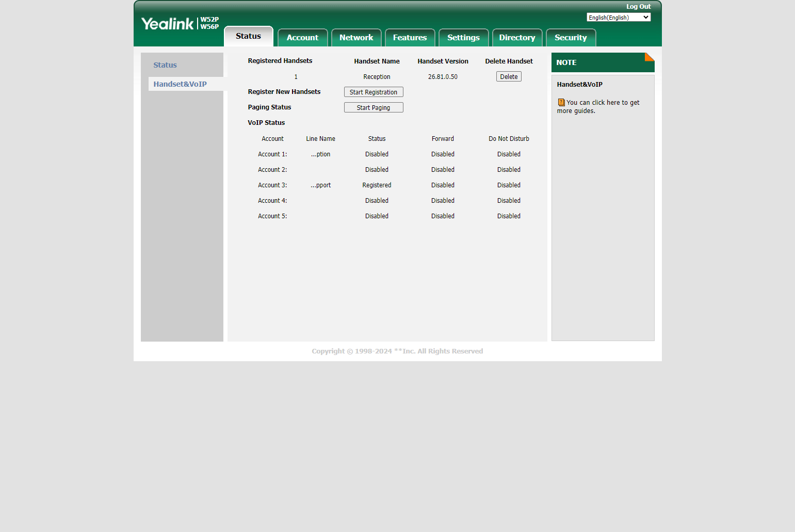Delete the Reception handset
The width and height of the screenshot is (795, 532).
point(509,76)
